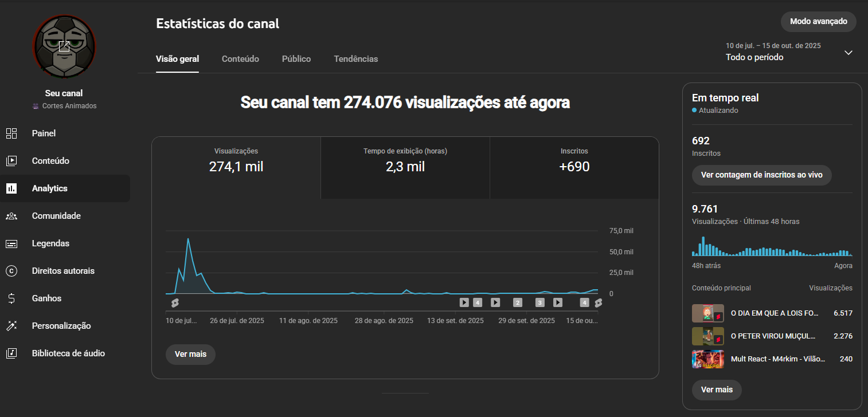Image resolution: width=868 pixels, height=417 pixels.
Task: Click the 11 de ago. de 2025 date label
Action: click(x=308, y=321)
